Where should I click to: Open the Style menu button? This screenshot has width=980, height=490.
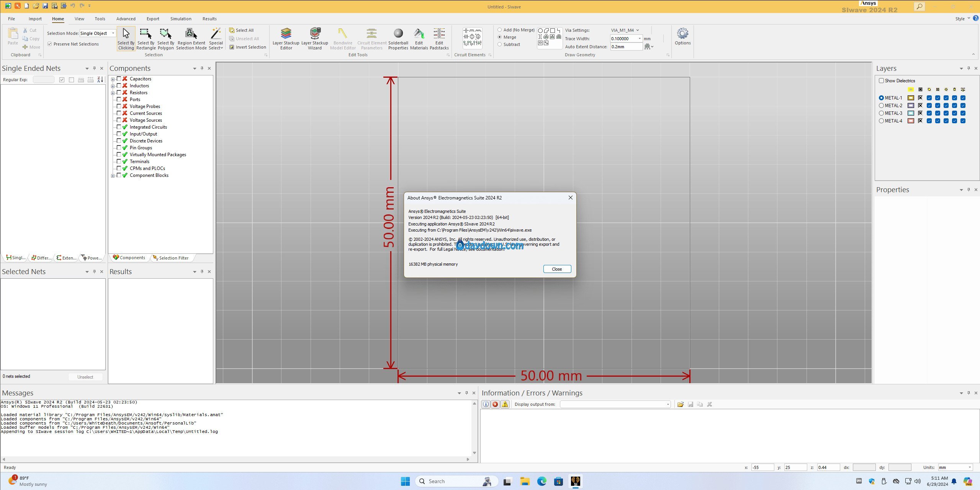[x=962, y=18]
